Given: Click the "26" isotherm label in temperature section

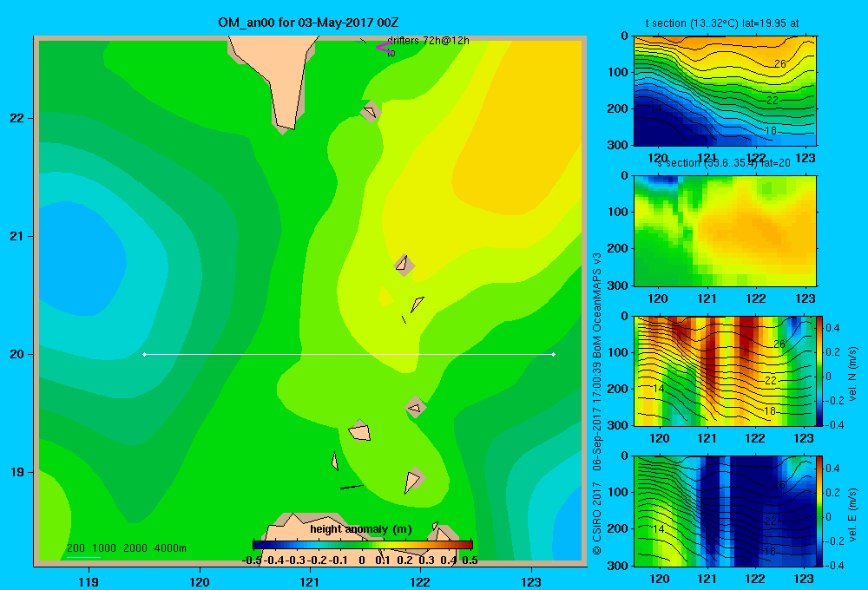Looking at the screenshot, I should (x=780, y=63).
